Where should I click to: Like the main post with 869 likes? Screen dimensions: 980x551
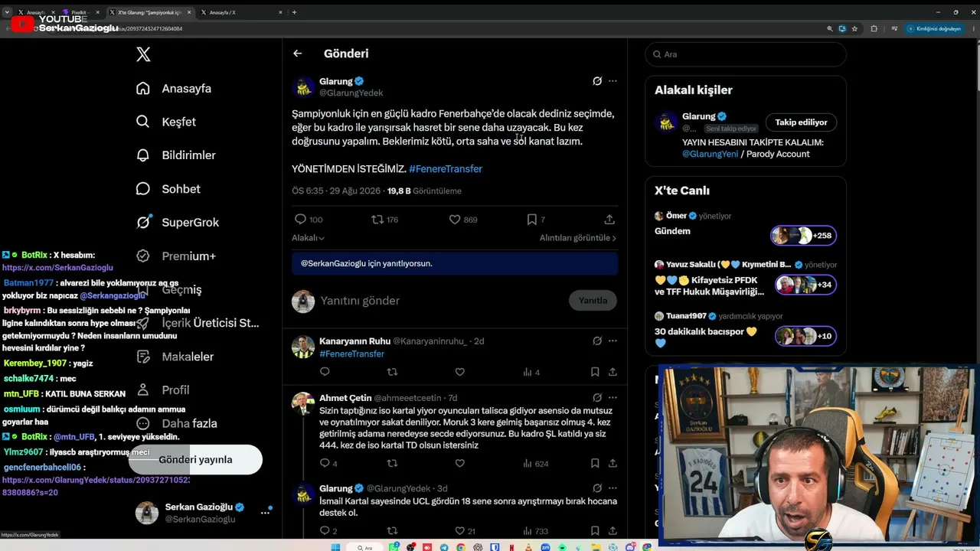coord(462,220)
